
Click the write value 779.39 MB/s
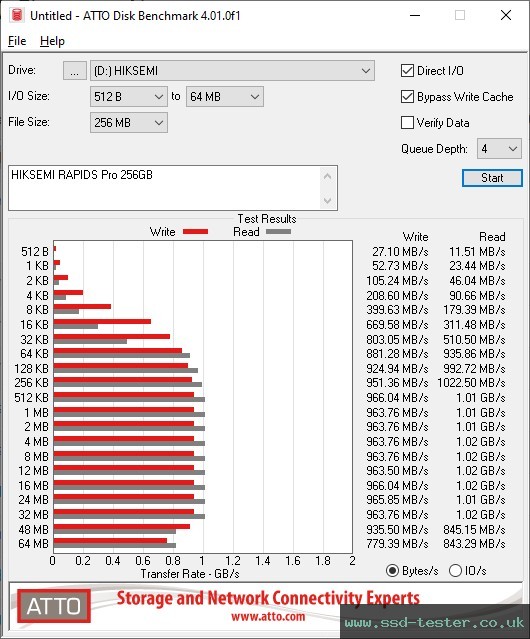tap(397, 544)
